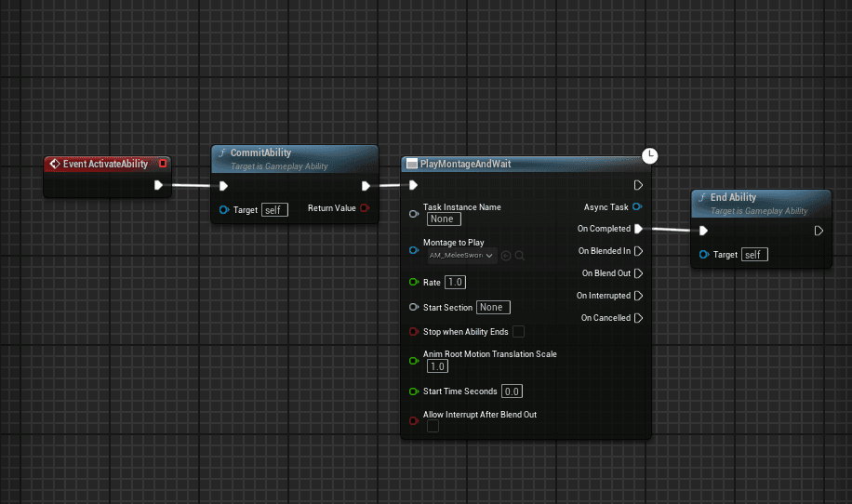
Task: Click the Start Time Seconds value field
Action: point(512,391)
